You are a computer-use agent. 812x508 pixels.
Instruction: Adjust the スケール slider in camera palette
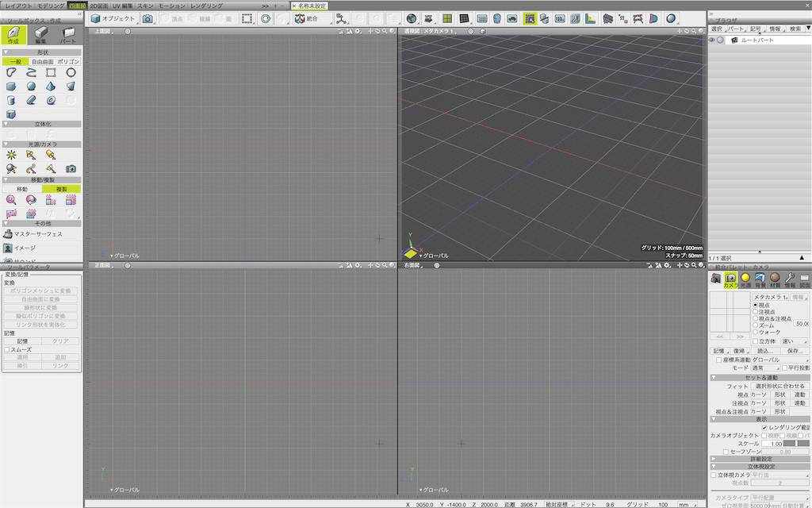796,444
